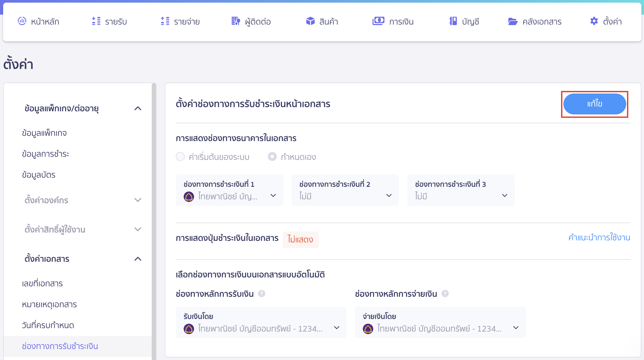Click the folder icon beside คลังเอกสาร
This screenshot has height=360, width=644.
coord(513,21)
